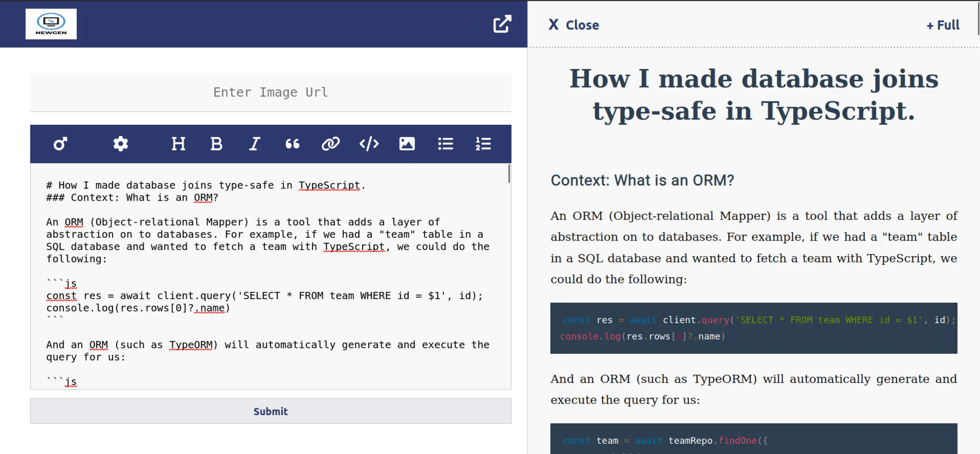Click the '# How I made database joins' editor line
Viewport: 980px width, 454px height.
pos(206,185)
